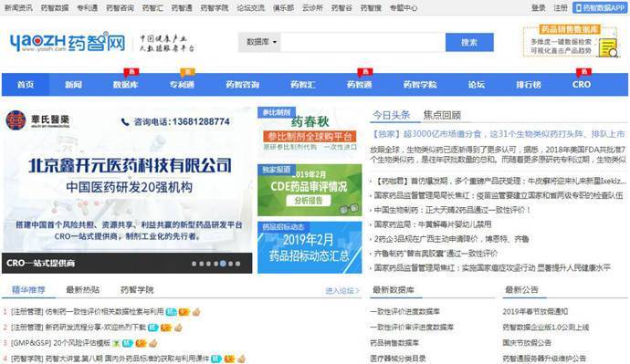The image size is (630, 364).
Task: Click thumbs-up icon on 20个风险评估模板 row
Action: pyautogui.click(x=153, y=343)
